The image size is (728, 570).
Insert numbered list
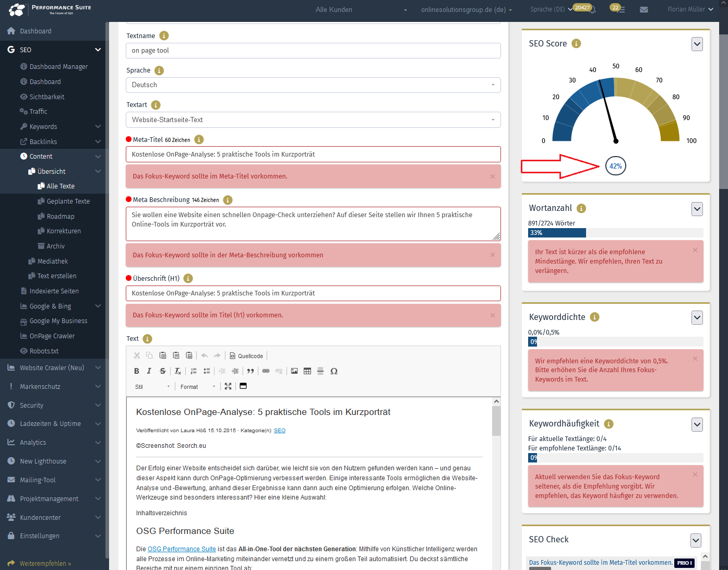194,371
